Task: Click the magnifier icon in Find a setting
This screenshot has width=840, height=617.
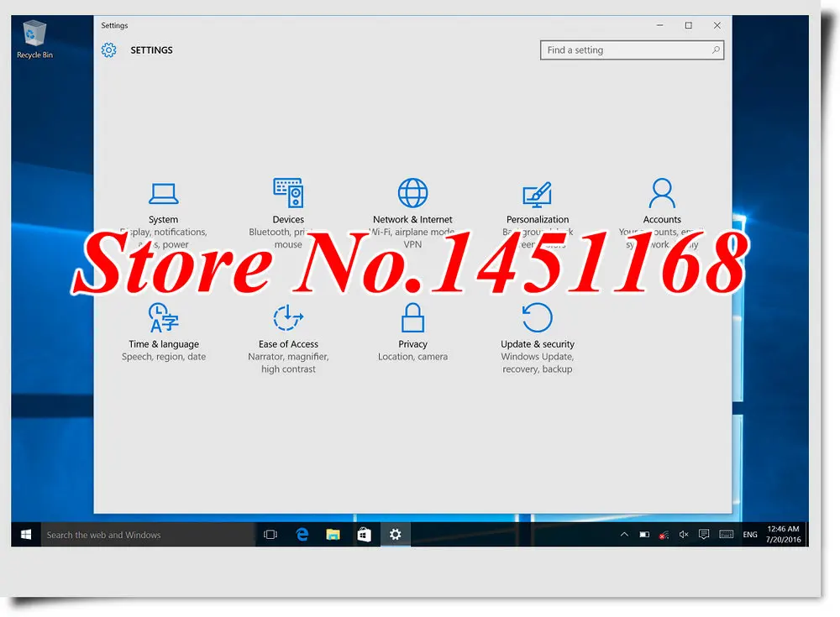Action: click(715, 50)
